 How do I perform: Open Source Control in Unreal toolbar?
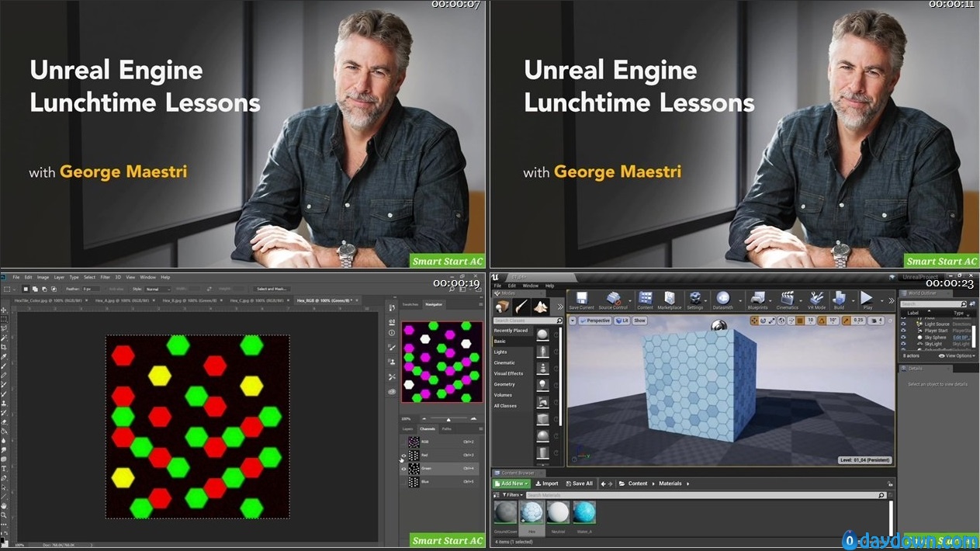tap(613, 301)
